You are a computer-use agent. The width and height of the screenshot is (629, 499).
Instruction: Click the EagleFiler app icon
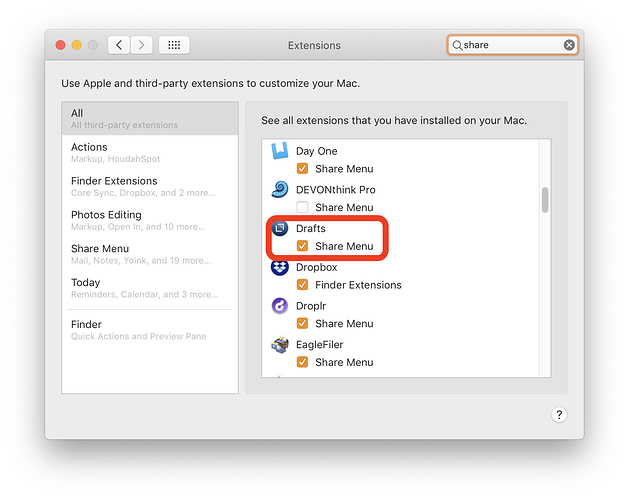(x=280, y=345)
